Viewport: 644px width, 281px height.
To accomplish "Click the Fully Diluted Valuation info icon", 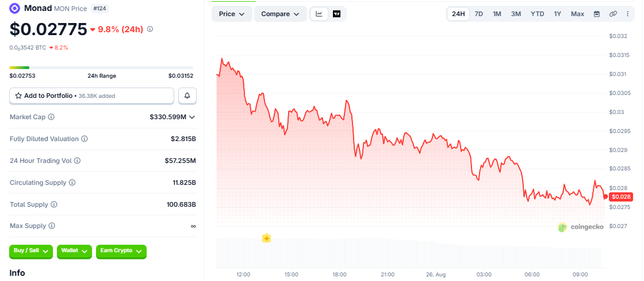I will coord(84,139).
